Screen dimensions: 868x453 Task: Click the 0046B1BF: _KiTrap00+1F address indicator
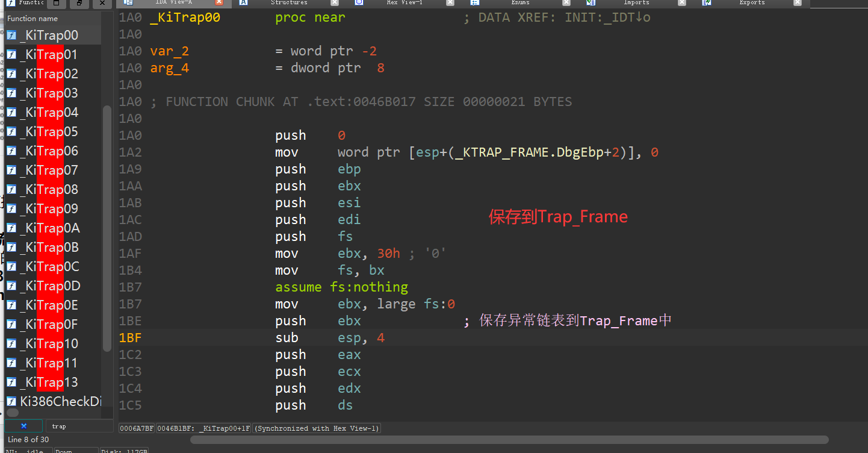tap(203, 428)
